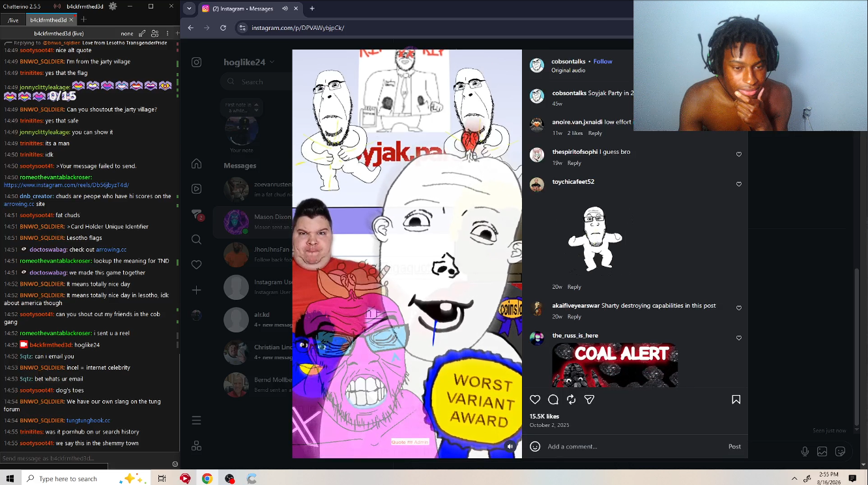Screen dimensions: 868x485
Task: Open Notifications heart icon in Instagram sidebar
Action: pos(196,265)
